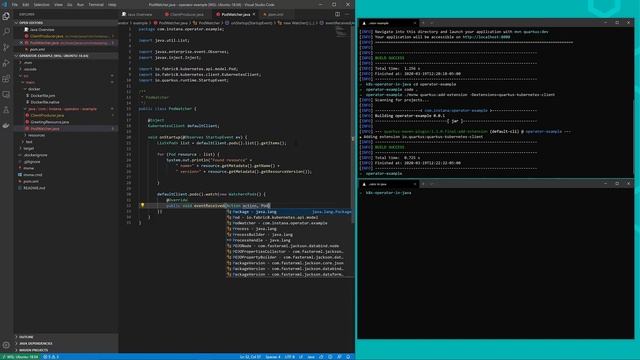The image size is (640, 360).
Task: Close the PodWatcher.java editor tab
Action: [254, 14]
